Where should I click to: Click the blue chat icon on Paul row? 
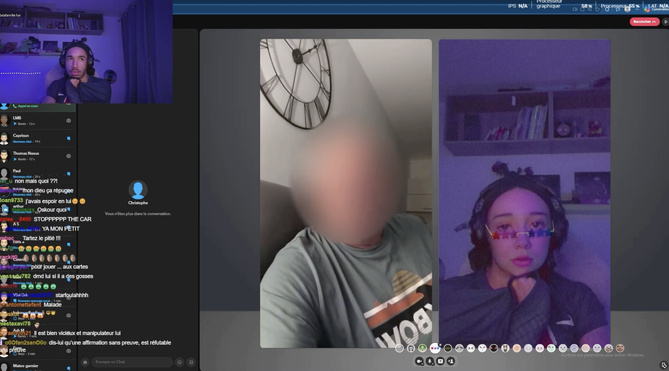pos(68,174)
